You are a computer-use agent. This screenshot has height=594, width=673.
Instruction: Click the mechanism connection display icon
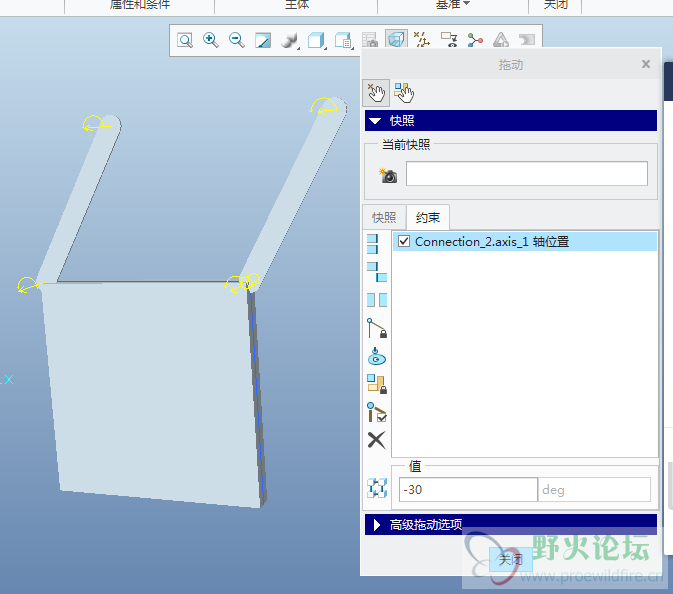475,40
